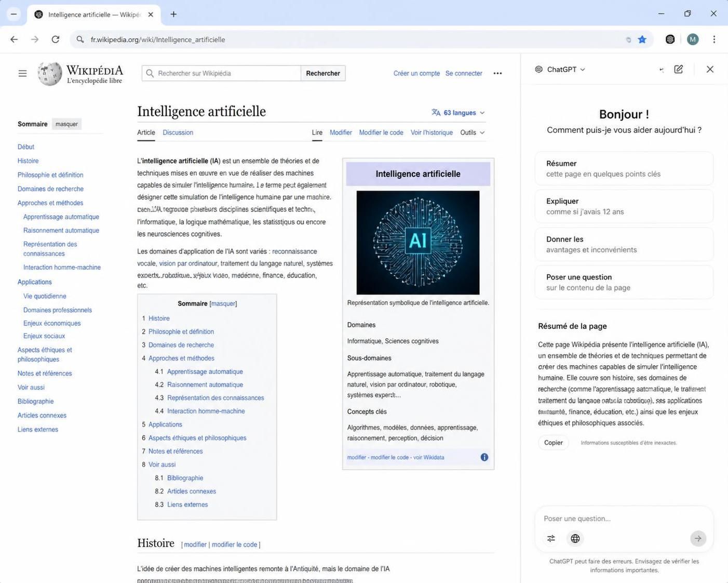Screen dimensions: 728x583
Task: Collapse the inline Sommaire with [masquer]
Action: pos(223,303)
